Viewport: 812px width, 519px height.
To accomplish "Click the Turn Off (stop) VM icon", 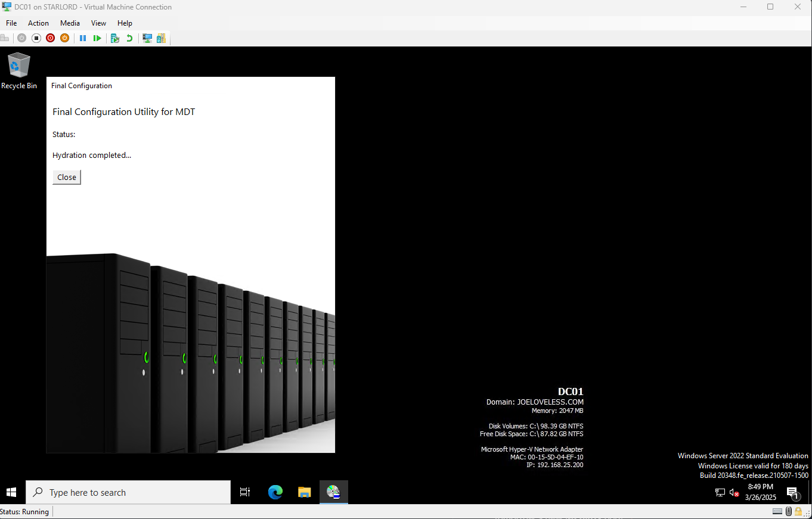I will (x=36, y=38).
